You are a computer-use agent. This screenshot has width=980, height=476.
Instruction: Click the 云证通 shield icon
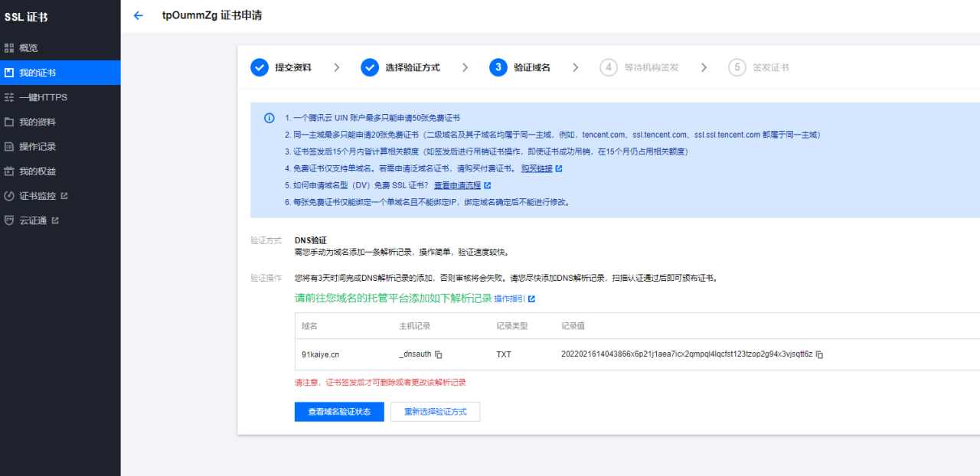point(9,220)
